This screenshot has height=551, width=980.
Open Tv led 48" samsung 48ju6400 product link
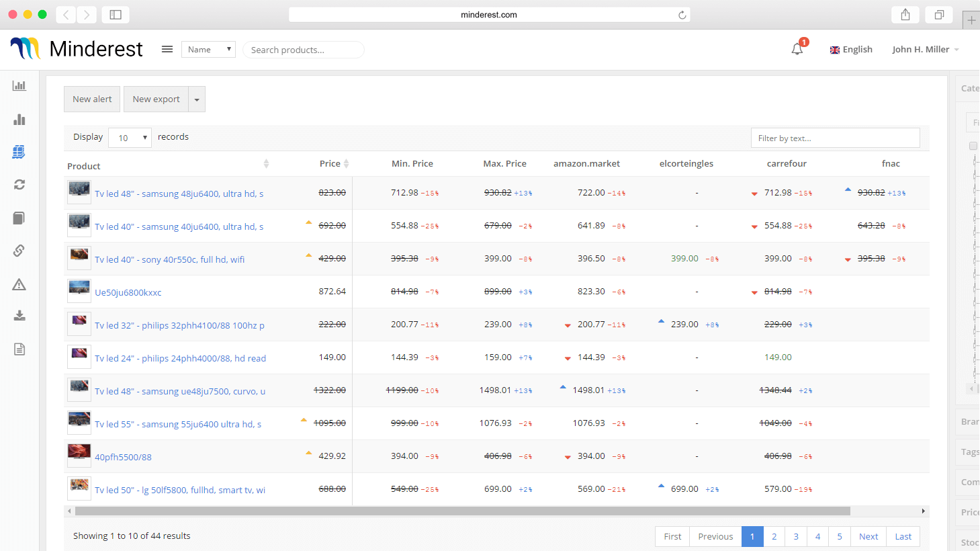pyautogui.click(x=179, y=194)
